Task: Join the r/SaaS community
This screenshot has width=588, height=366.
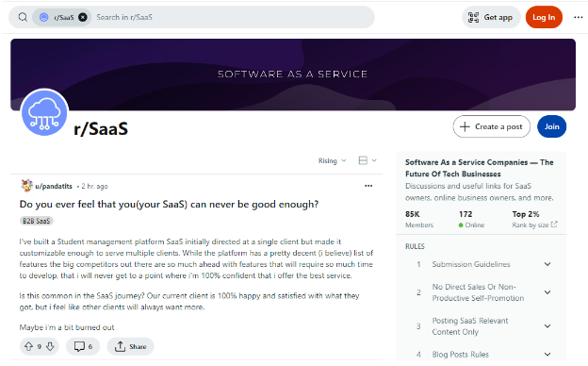Action: coord(551,126)
